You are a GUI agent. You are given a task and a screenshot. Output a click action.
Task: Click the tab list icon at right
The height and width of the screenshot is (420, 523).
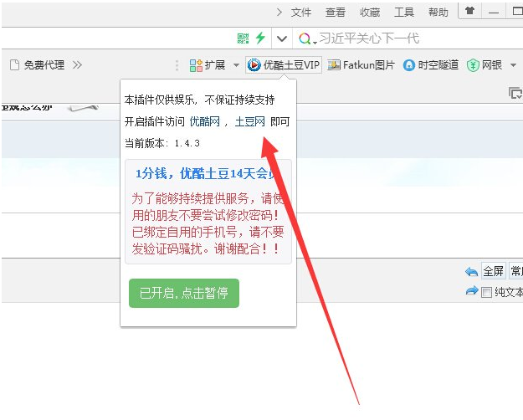click(515, 93)
